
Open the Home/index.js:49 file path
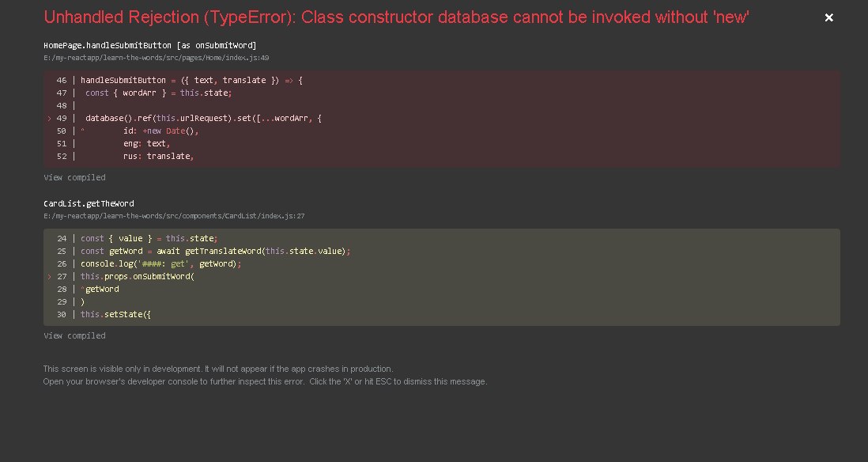(x=157, y=57)
